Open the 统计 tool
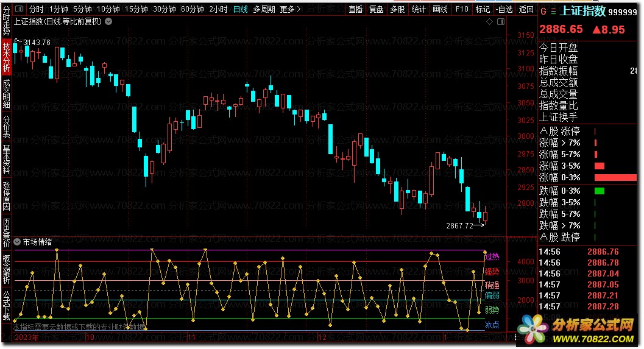This screenshot has width=644, height=349. click(419, 9)
